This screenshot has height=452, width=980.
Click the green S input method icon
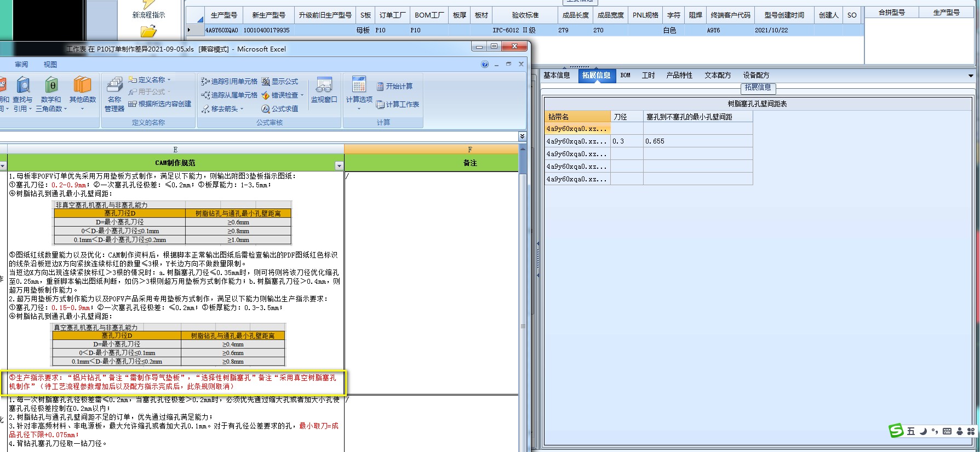pyautogui.click(x=896, y=431)
